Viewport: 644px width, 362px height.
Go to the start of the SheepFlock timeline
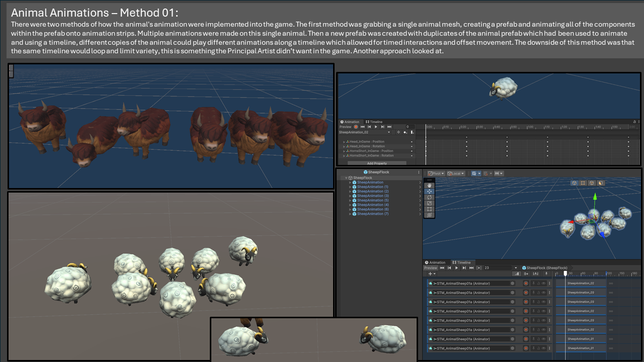click(442, 268)
